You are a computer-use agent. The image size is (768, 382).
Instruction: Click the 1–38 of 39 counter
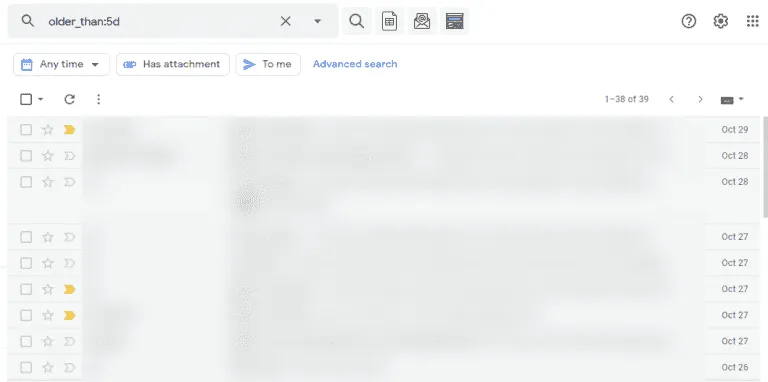pyautogui.click(x=626, y=99)
